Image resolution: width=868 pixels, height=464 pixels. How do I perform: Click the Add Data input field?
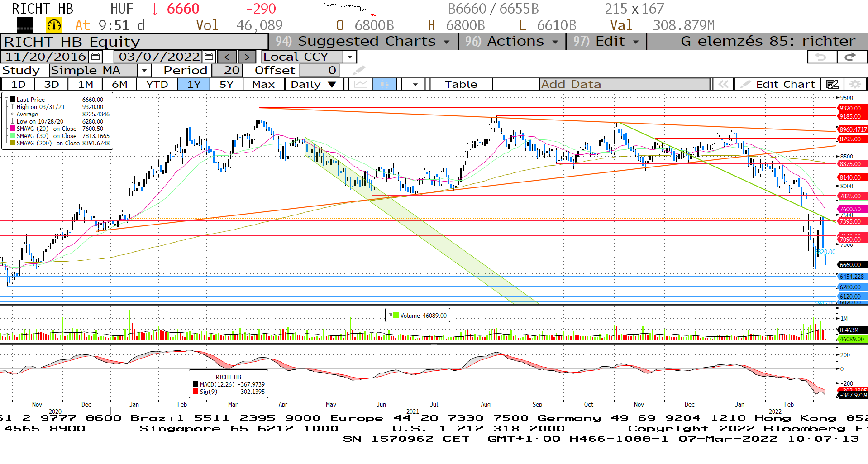coord(625,84)
